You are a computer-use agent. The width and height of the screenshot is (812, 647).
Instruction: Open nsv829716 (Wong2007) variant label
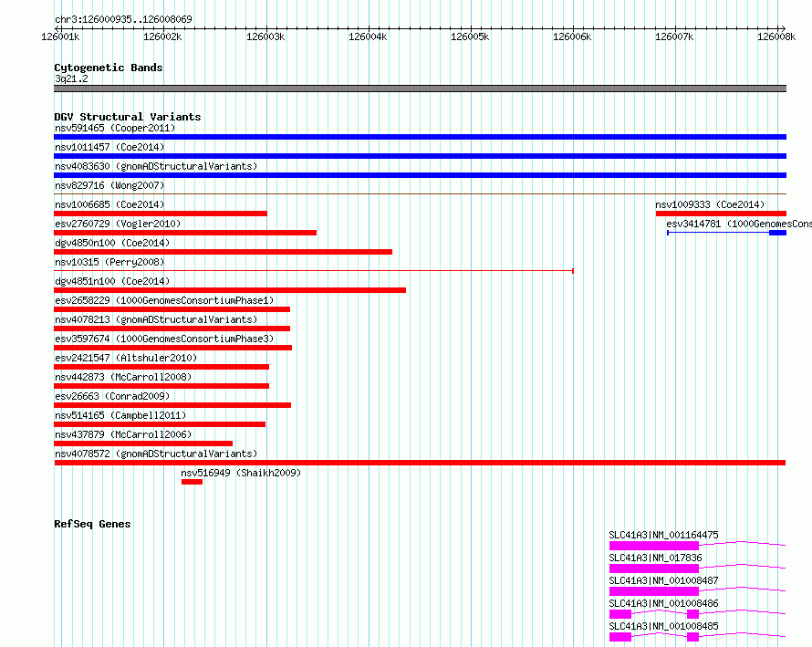pos(109,185)
